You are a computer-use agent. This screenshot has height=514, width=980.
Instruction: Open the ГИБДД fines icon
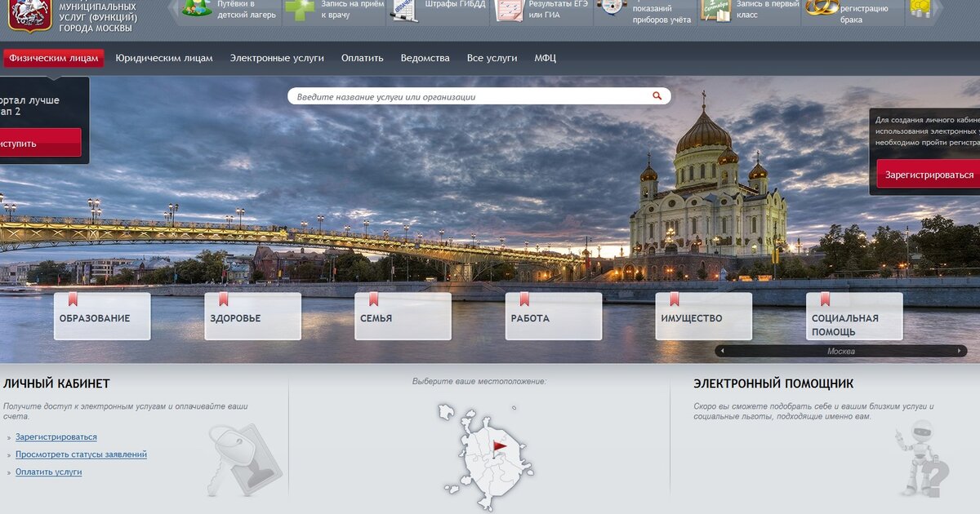pos(403,9)
